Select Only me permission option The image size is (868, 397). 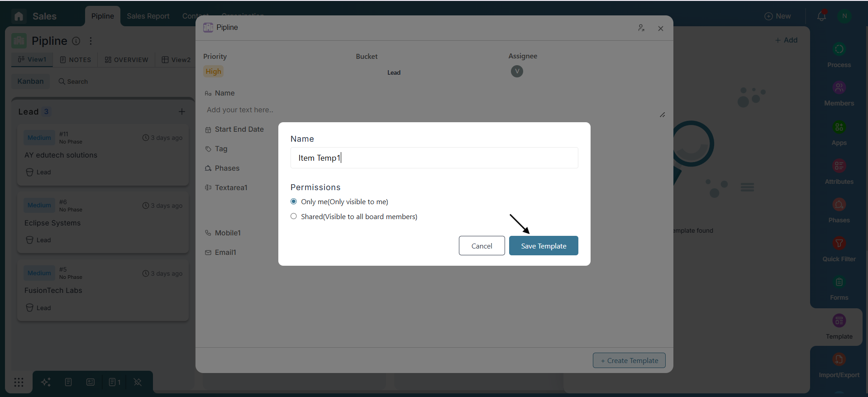294,201
